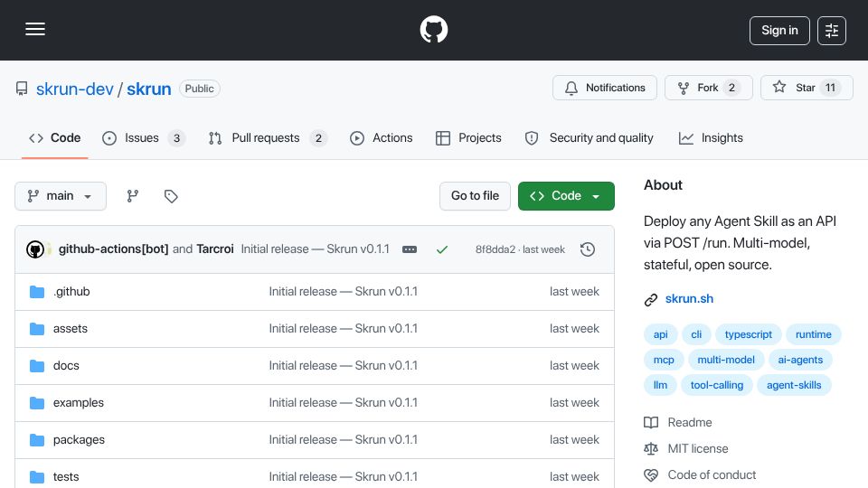868x488 pixels.
Task: Select the mcp topic tag
Action: [664, 360]
